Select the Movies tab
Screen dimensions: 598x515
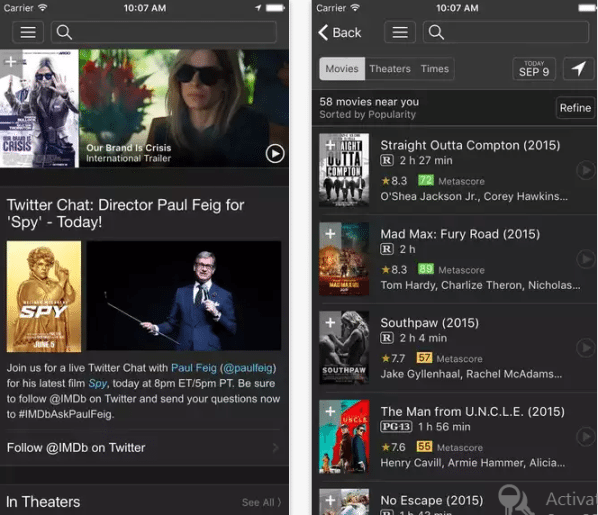pyautogui.click(x=342, y=69)
